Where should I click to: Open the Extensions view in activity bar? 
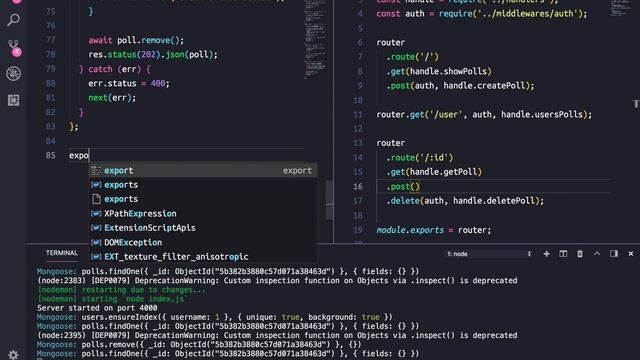click(13, 100)
